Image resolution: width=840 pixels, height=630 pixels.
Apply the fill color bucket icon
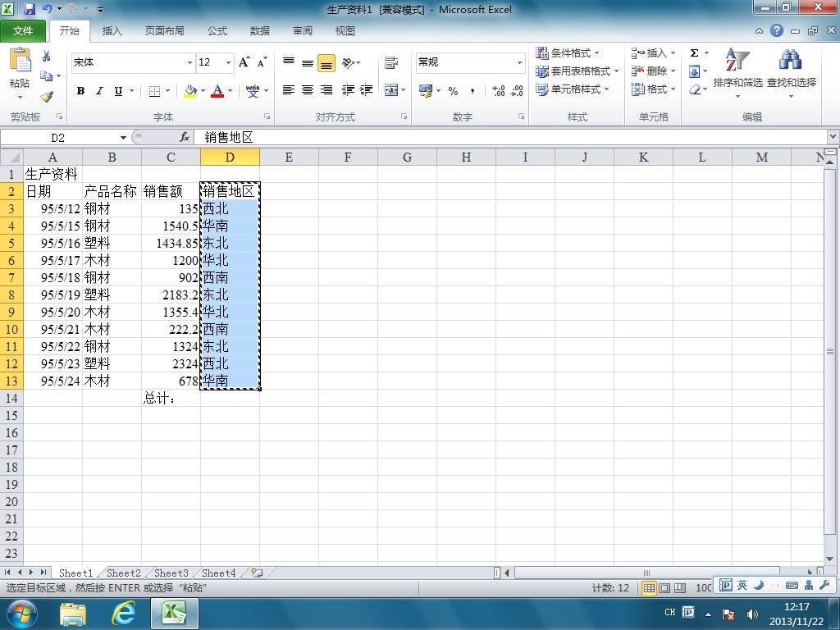[190, 90]
